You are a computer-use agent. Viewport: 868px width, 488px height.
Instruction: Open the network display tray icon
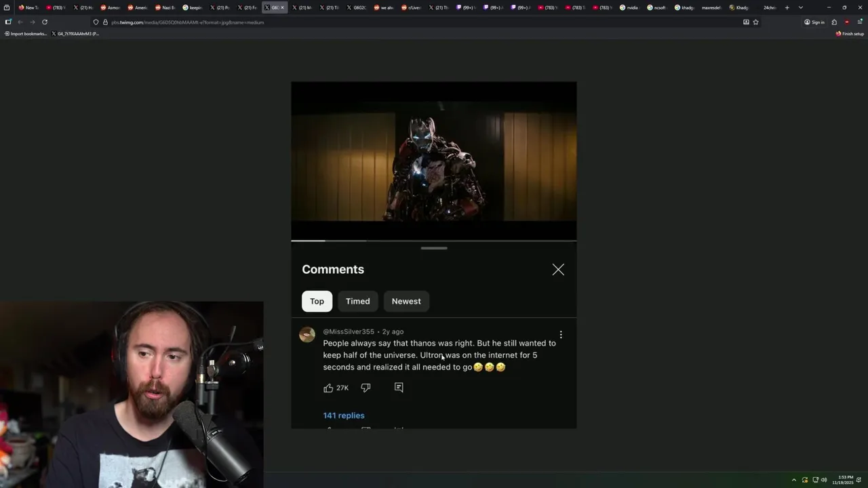point(815,480)
